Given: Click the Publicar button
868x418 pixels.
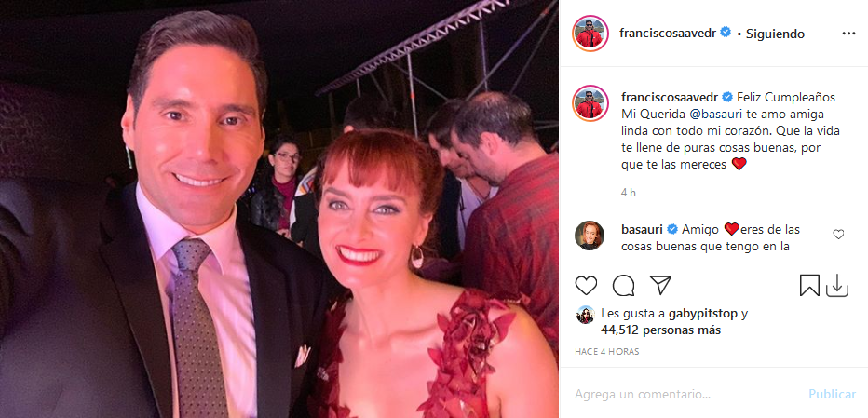Looking at the screenshot, I should click(832, 394).
